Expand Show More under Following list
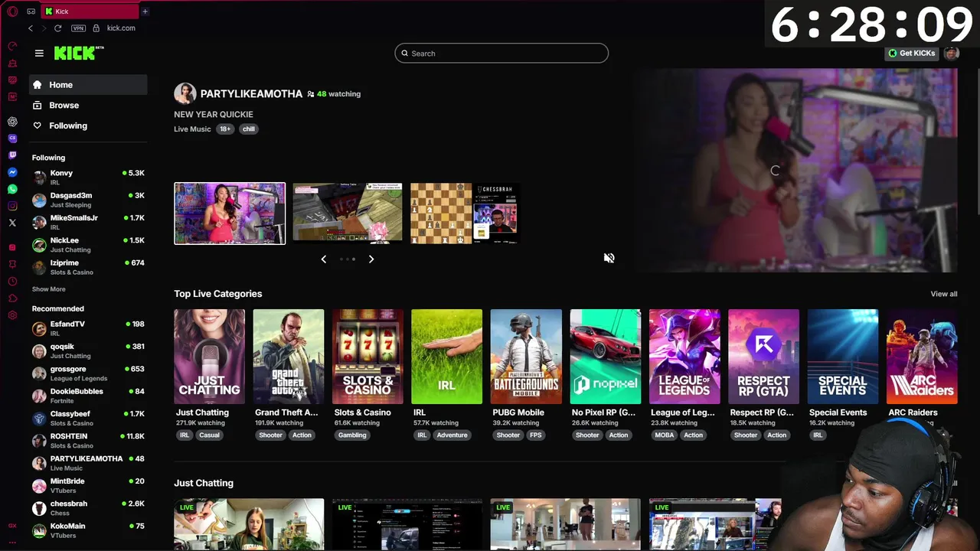 tap(48, 289)
